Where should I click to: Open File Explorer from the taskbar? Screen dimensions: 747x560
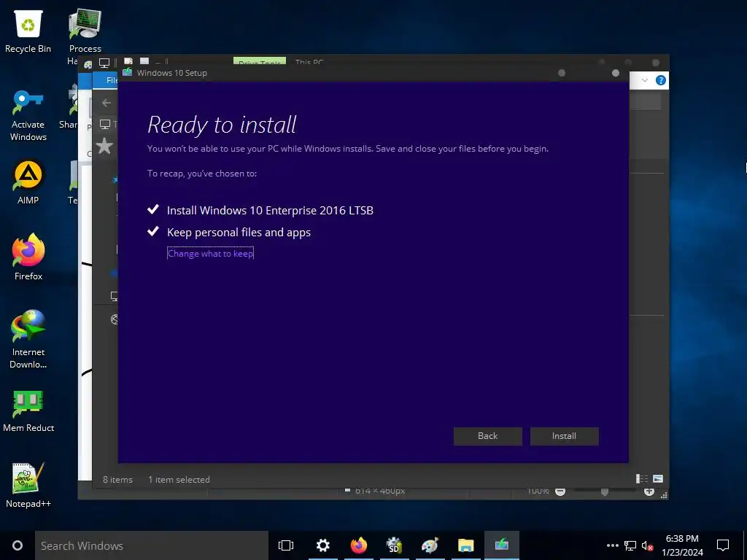[466, 545]
